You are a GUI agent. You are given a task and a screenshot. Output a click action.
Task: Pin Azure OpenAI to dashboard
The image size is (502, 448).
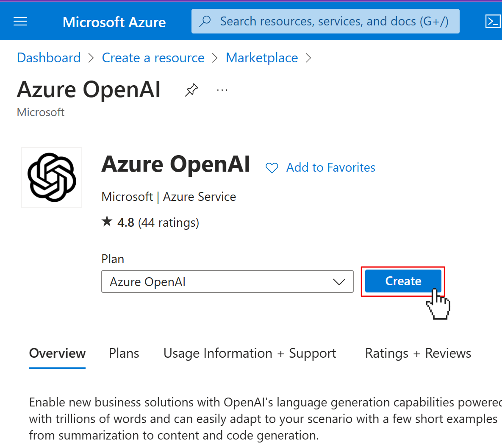191,90
